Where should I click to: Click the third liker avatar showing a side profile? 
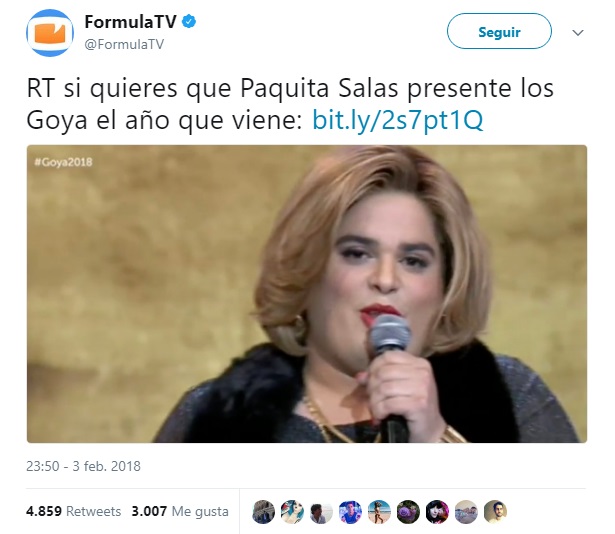pos(321,512)
